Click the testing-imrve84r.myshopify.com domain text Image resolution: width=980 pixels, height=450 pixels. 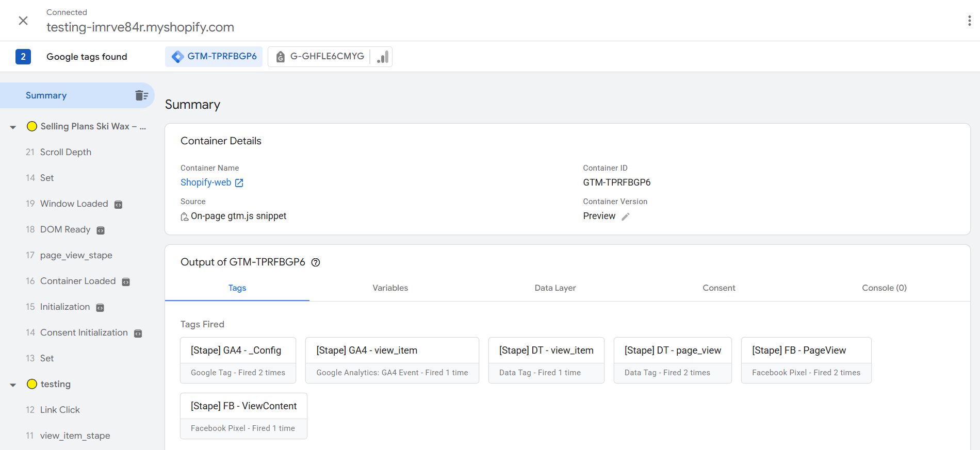[x=140, y=27]
